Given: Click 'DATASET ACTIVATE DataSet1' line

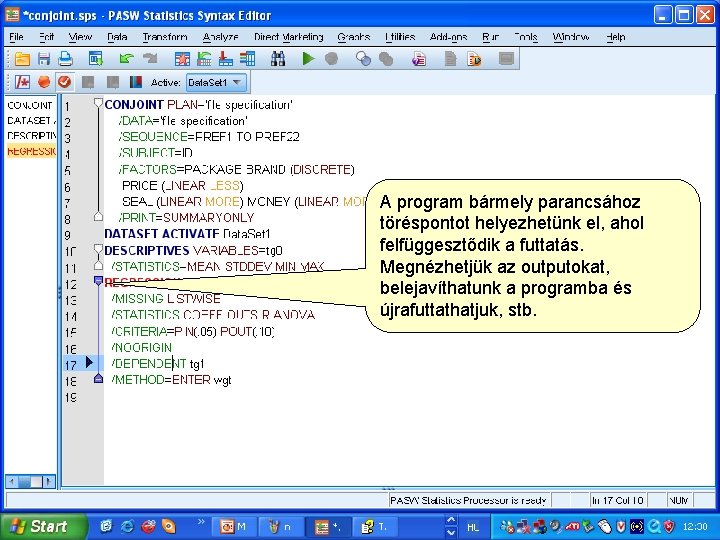Looking at the screenshot, I should pyautogui.click(x=187, y=234).
